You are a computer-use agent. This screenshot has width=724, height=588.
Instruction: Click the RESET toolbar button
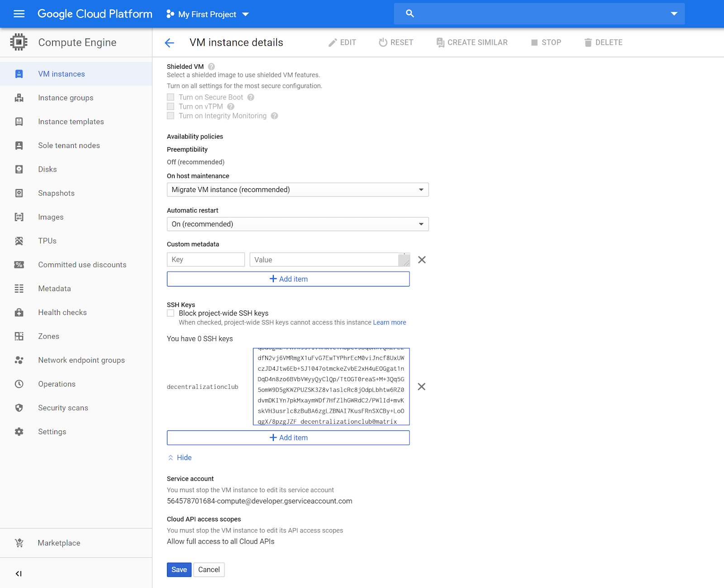pos(396,43)
